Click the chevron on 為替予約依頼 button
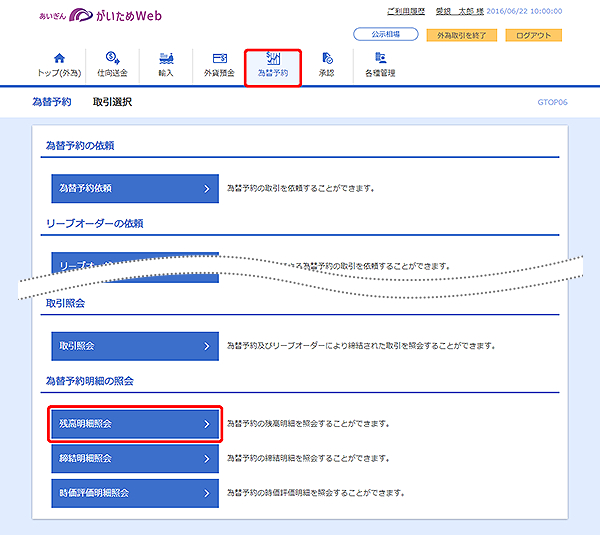Screen dimensions: 600x535 [x=207, y=189]
